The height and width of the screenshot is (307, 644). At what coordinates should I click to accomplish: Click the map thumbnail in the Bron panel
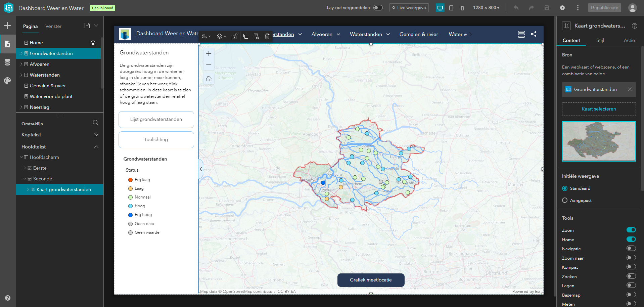coord(599,141)
